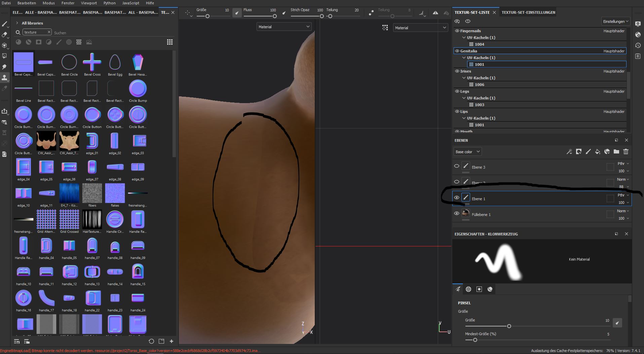Image resolution: width=644 pixels, height=354 pixels.
Task: Switch to TEXTUR-SET-EINSTELLUNGEN tab
Action: coord(528,12)
